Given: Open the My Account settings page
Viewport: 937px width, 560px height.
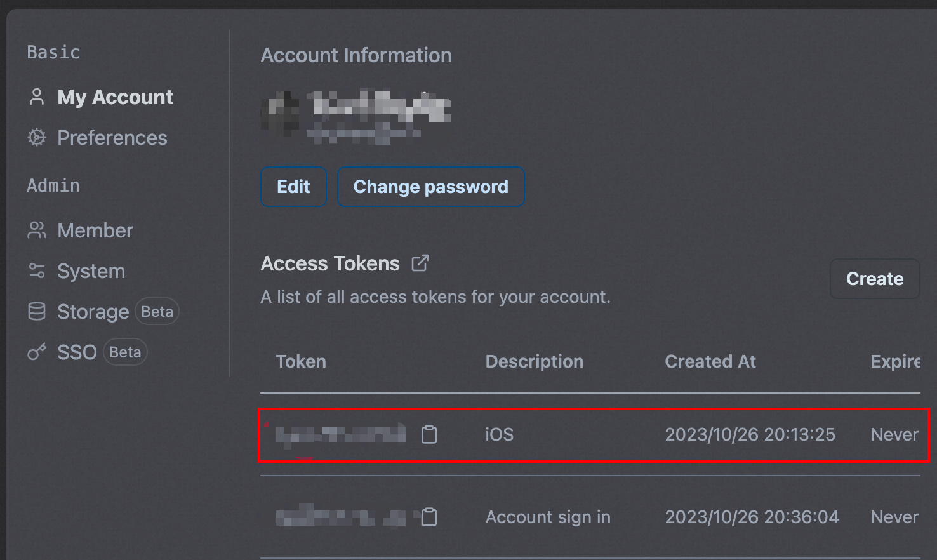Looking at the screenshot, I should (x=100, y=97).
